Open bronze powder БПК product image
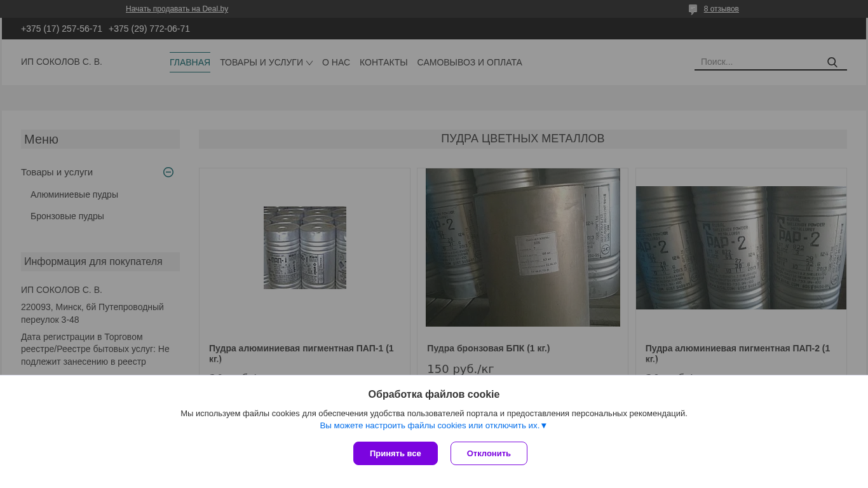Image resolution: width=868 pixels, height=488 pixels. click(x=523, y=247)
